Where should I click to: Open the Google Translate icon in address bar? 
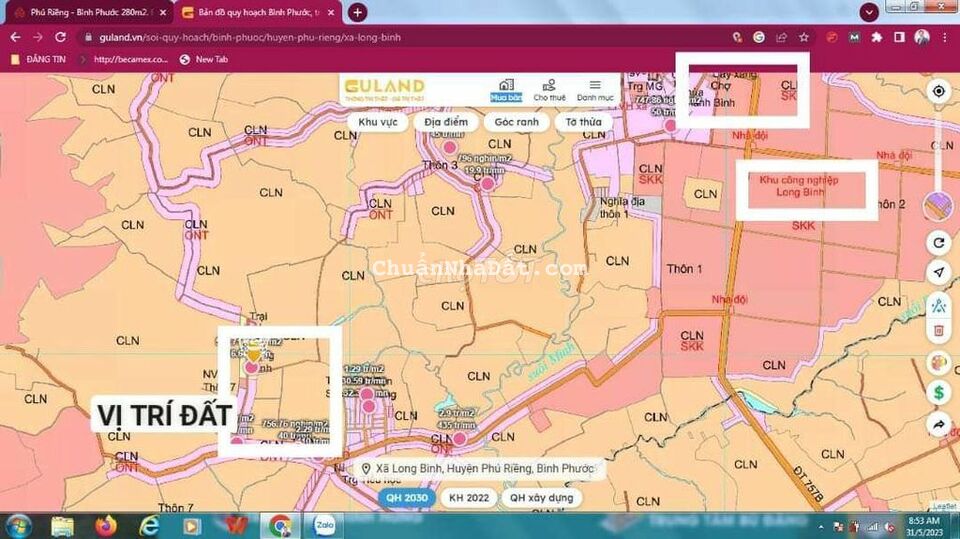[x=759, y=37]
